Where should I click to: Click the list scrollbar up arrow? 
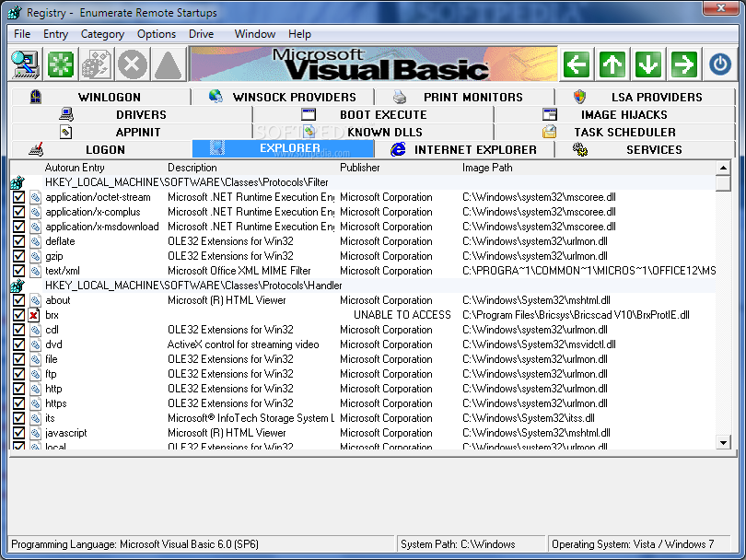pyautogui.click(x=723, y=168)
